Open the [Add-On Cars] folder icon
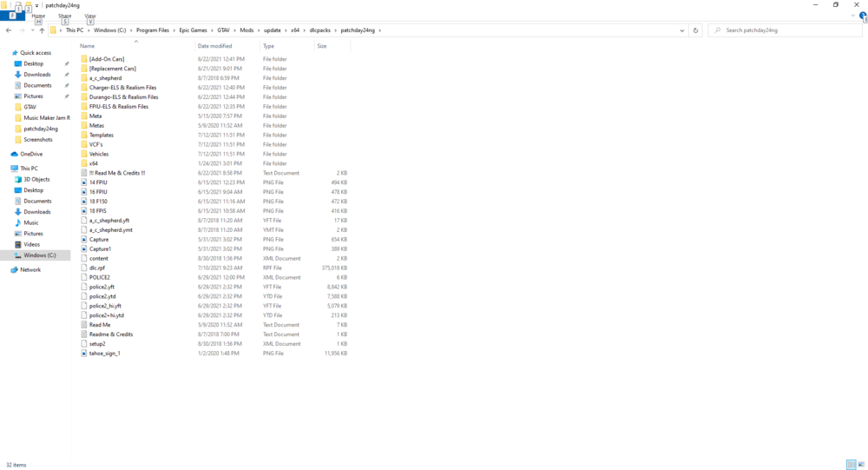 [84, 59]
